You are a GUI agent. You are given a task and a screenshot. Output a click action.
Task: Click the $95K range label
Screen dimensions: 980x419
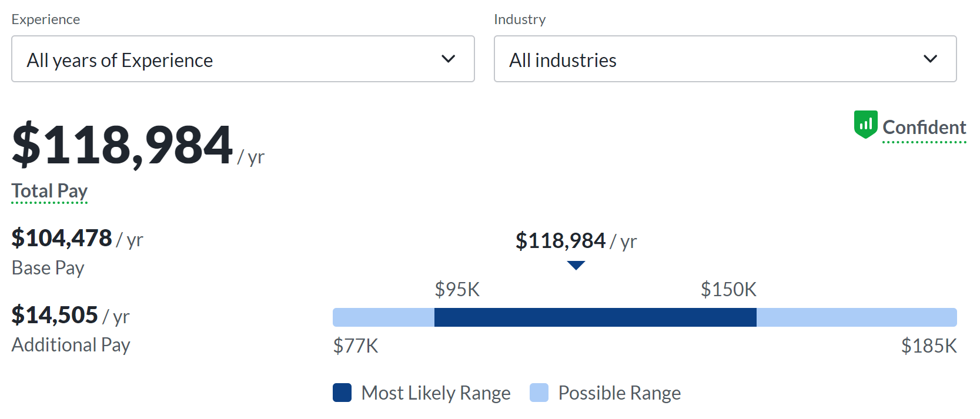coord(457,290)
